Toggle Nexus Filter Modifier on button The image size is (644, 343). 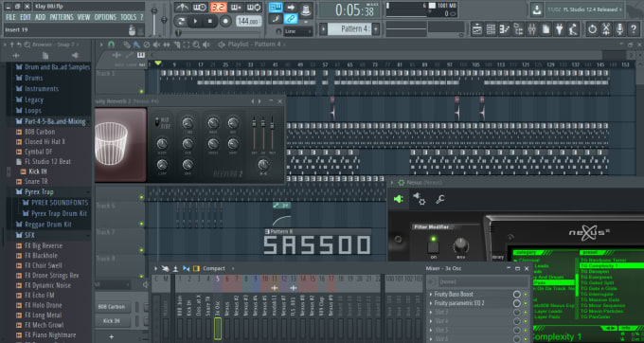(433, 246)
